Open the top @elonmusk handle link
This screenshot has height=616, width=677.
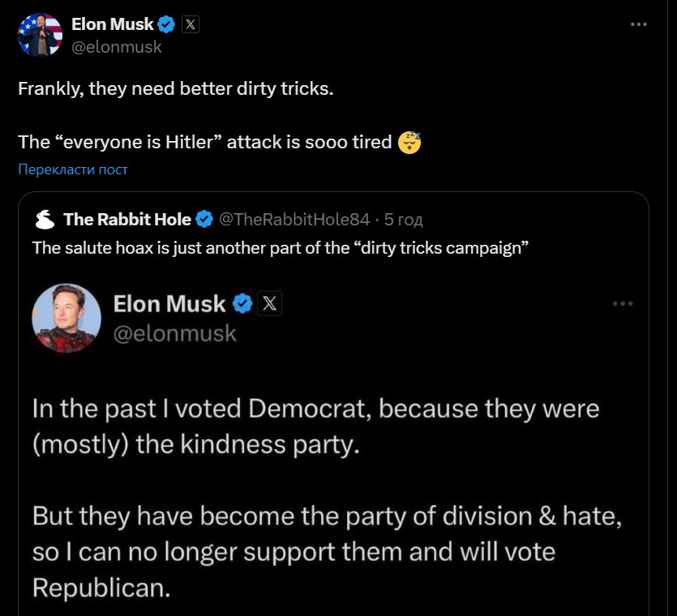click(x=117, y=47)
